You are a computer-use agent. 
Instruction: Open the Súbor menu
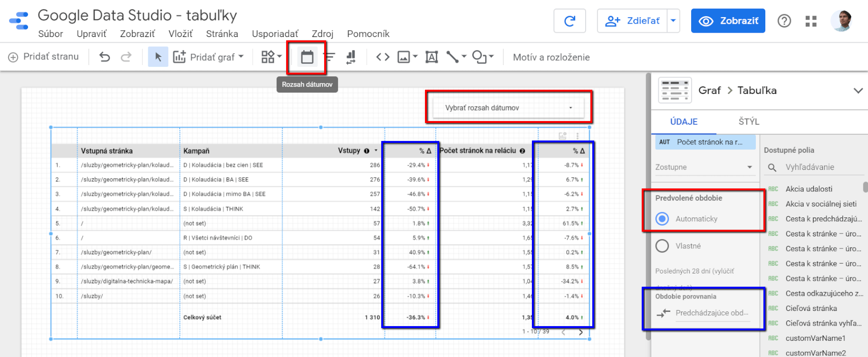tap(50, 34)
